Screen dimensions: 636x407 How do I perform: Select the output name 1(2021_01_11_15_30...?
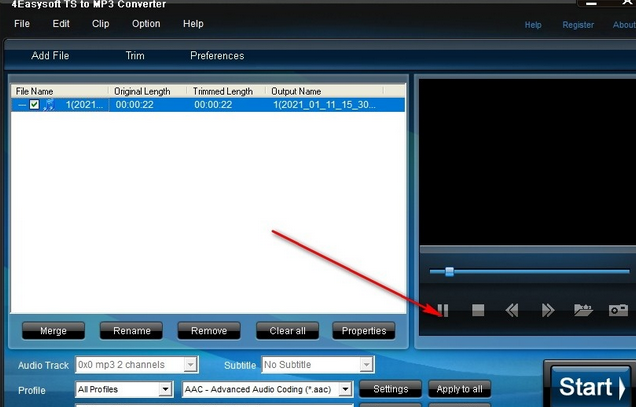tap(324, 105)
